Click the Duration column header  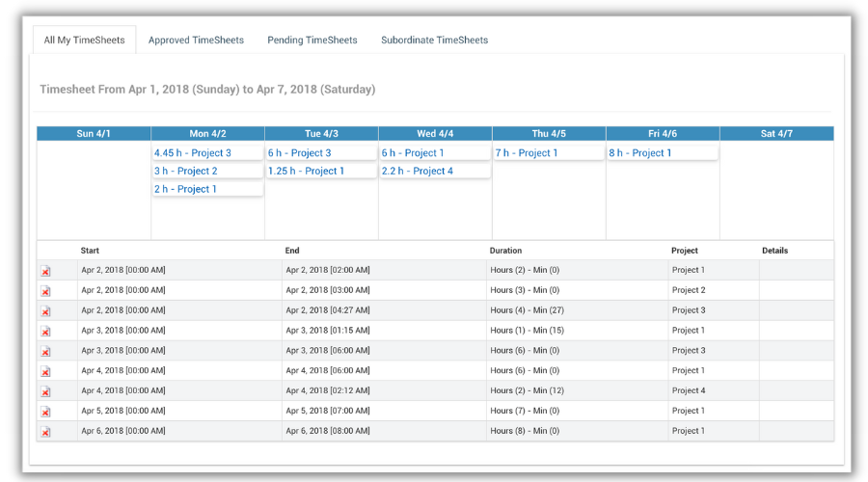click(505, 251)
